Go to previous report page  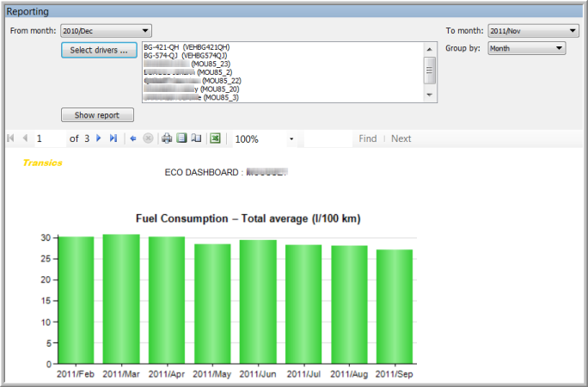pyautogui.click(x=25, y=138)
